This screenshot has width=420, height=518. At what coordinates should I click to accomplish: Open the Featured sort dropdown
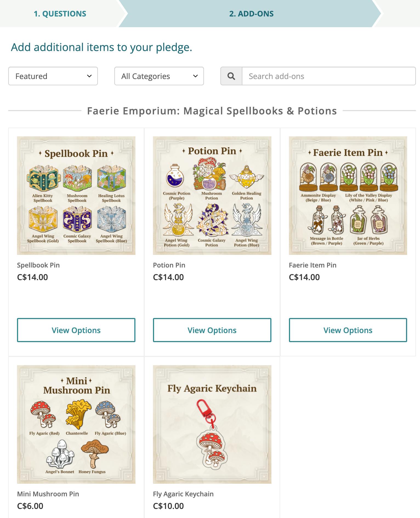[x=53, y=76]
